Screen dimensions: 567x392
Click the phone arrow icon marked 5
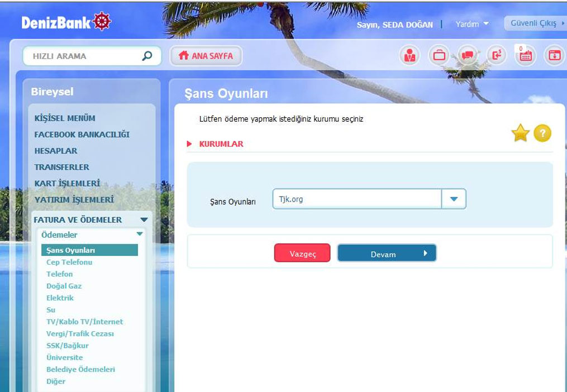[497, 56]
